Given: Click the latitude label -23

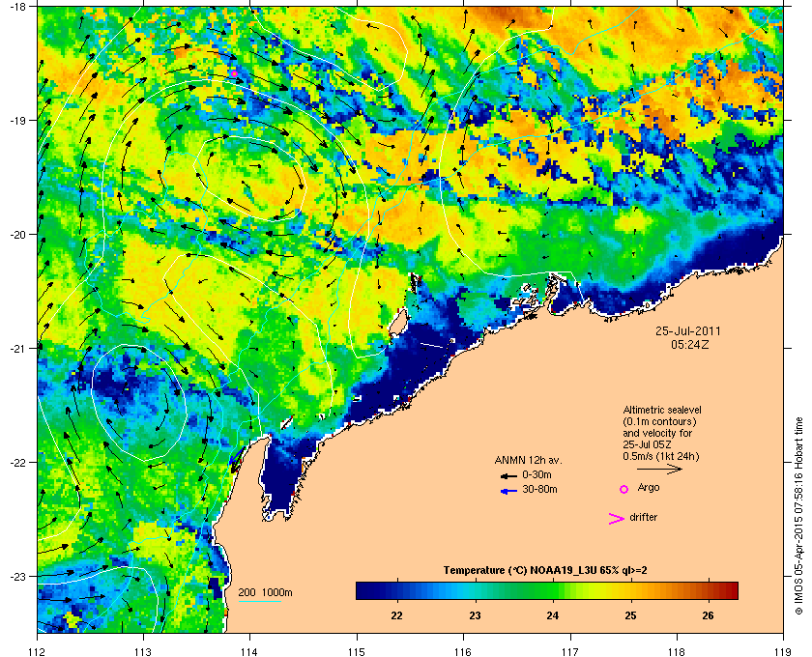Looking at the screenshot, I should (17, 576).
